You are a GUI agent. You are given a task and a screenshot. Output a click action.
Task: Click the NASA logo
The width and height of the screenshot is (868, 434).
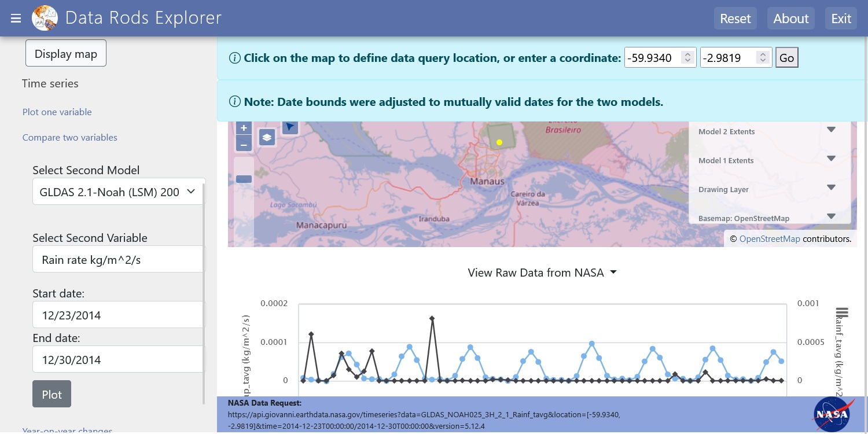point(830,414)
